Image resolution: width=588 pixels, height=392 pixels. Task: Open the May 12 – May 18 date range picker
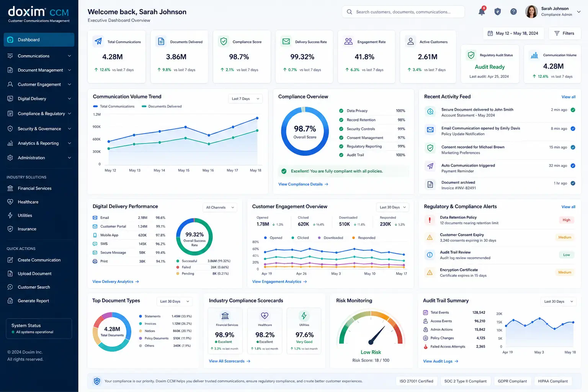tap(513, 33)
